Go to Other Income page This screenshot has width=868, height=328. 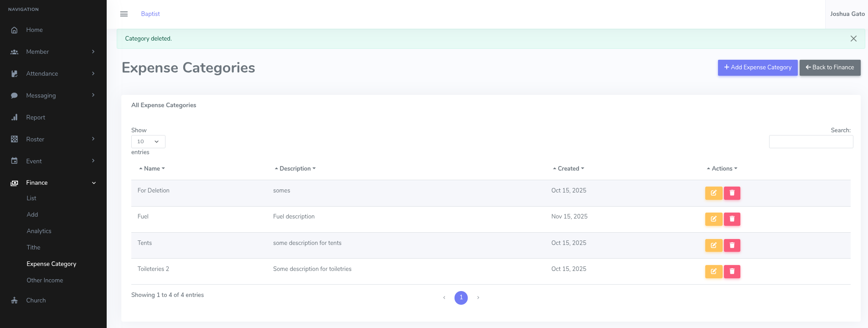(x=45, y=281)
